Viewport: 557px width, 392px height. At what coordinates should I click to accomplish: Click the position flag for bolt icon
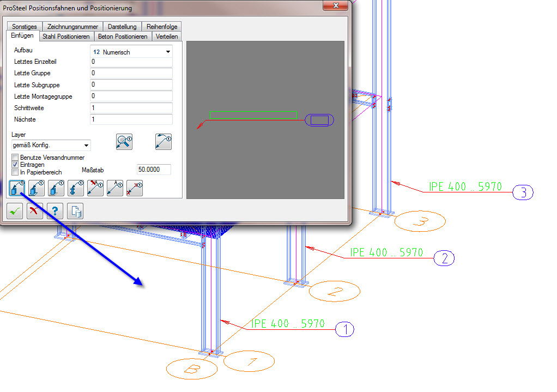pyautogui.click(x=76, y=188)
